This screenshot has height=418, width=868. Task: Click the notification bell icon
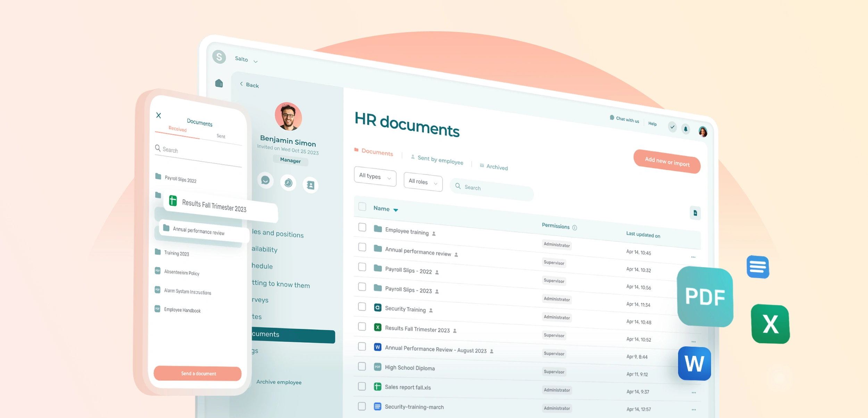pos(685,129)
